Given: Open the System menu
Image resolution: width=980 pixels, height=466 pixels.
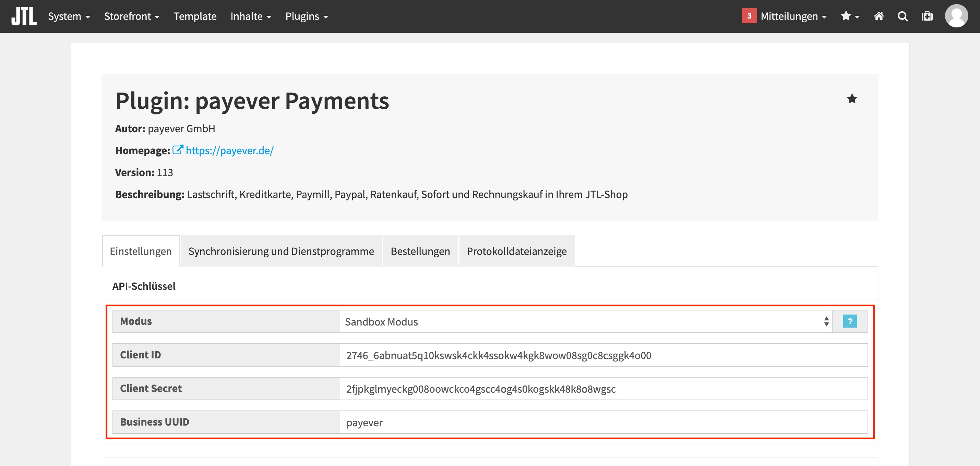Looking at the screenshot, I should coord(69,16).
